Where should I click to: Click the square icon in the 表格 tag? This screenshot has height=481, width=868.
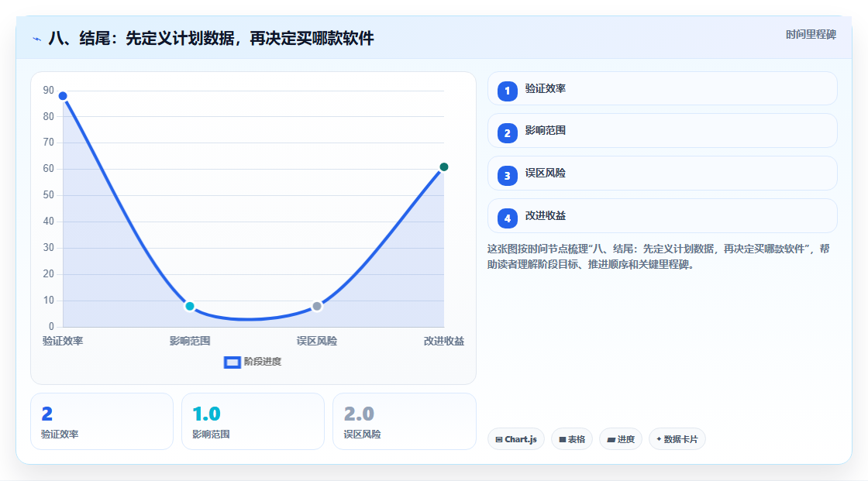563,439
